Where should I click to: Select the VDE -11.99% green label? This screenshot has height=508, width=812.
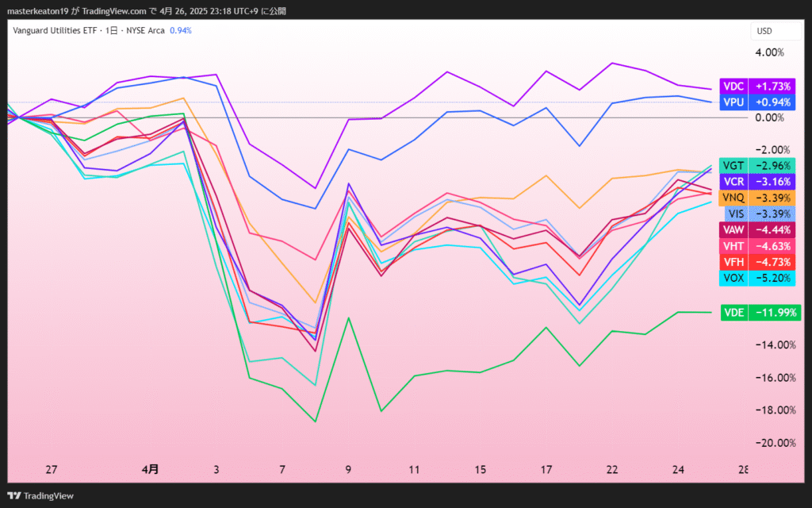757,312
